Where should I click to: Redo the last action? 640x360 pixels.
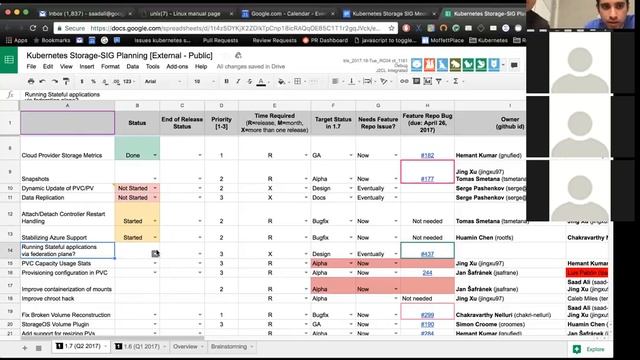pyautogui.click(x=54, y=81)
